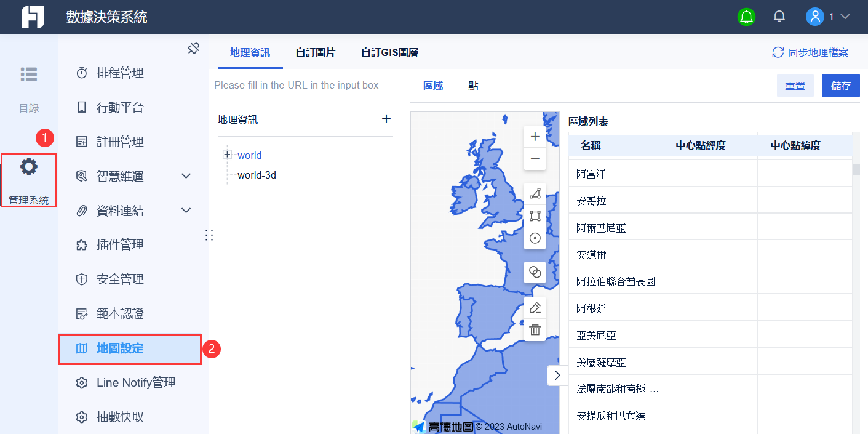Click the 儲存 save button
Viewport: 868px width, 434px height.
tap(840, 86)
